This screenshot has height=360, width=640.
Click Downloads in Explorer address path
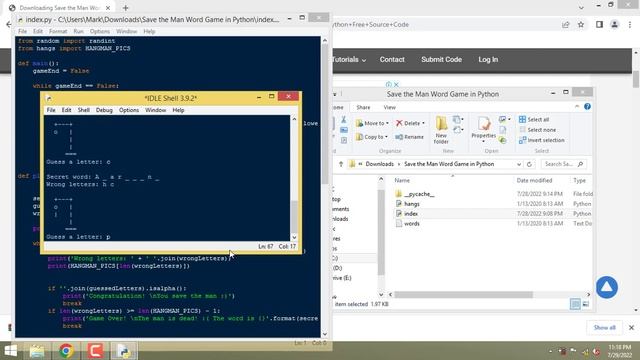pyautogui.click(x=380, y=164)
